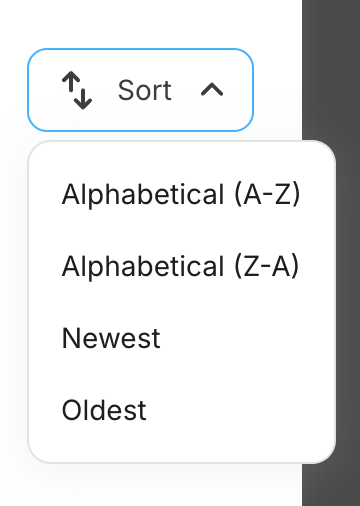Order the list by newest first
This screenshot has height=506, width=360.
pyautogui.click(x=181, y=338)
